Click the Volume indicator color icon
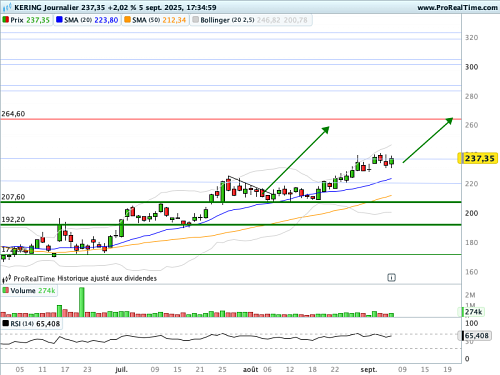Viewport: 500px width, 375px height. pos(6,290)
